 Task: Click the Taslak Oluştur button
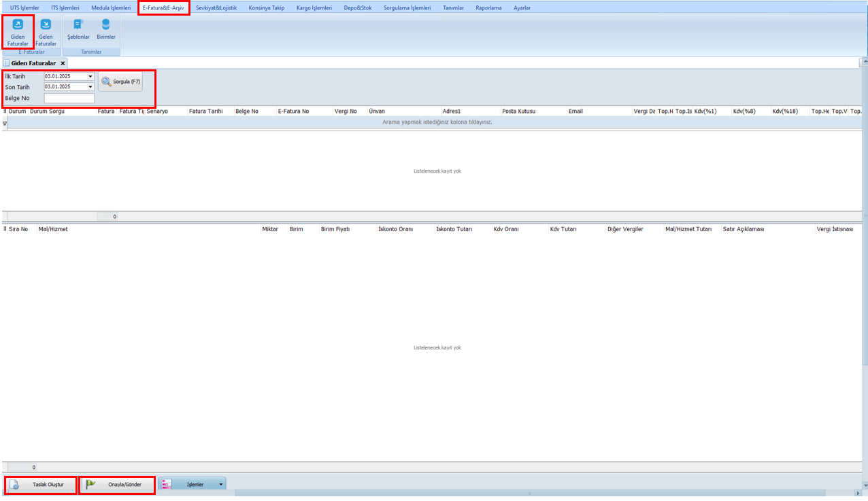[x=41, y=485]
